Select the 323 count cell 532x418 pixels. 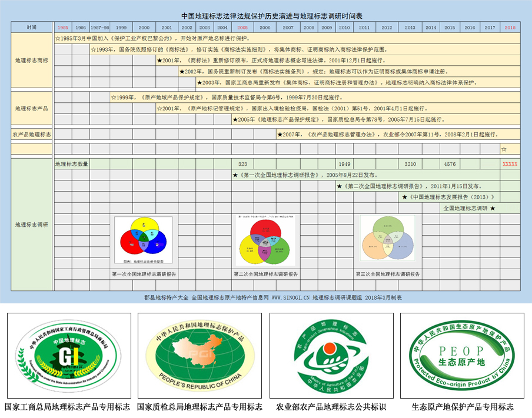point(242,164)
